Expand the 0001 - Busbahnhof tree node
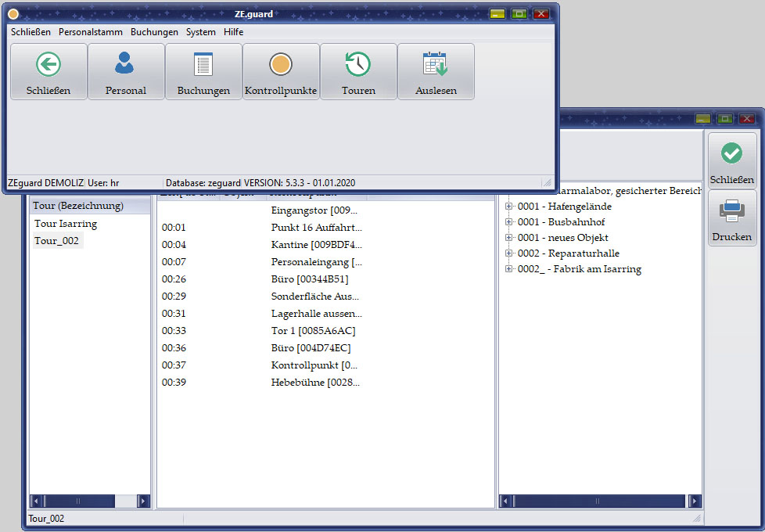The image size is (765, 532). coord(509,222)
